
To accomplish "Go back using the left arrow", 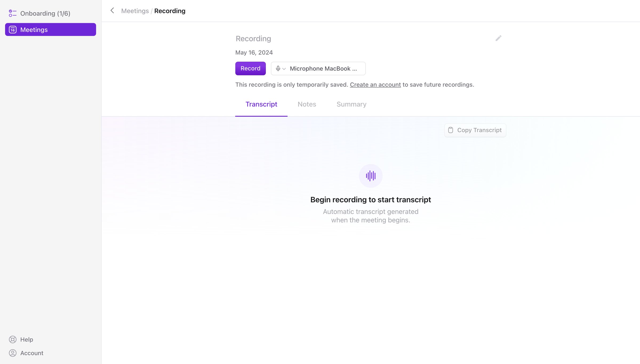I will tap(112, 11).
